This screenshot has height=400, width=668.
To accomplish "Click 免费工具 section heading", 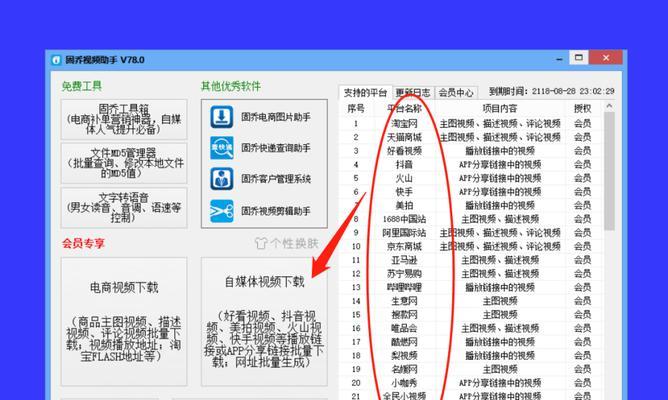I will (x=81, y=86).
